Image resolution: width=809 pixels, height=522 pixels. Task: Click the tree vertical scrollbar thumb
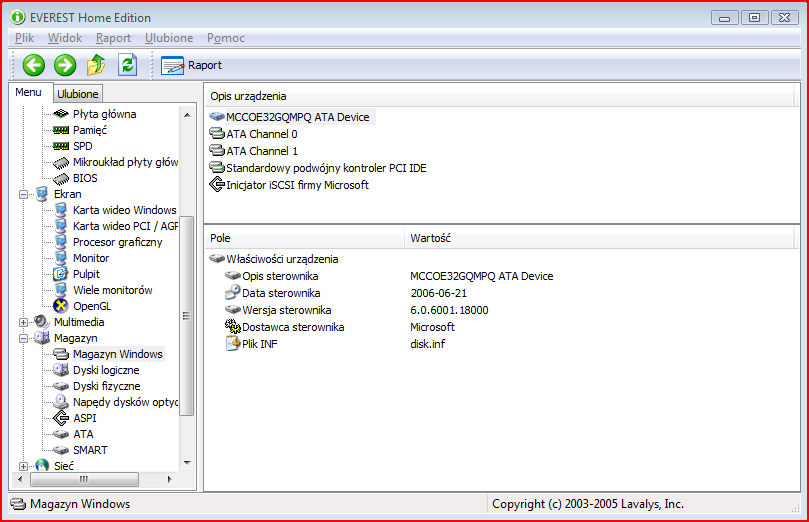pos(187,316)
